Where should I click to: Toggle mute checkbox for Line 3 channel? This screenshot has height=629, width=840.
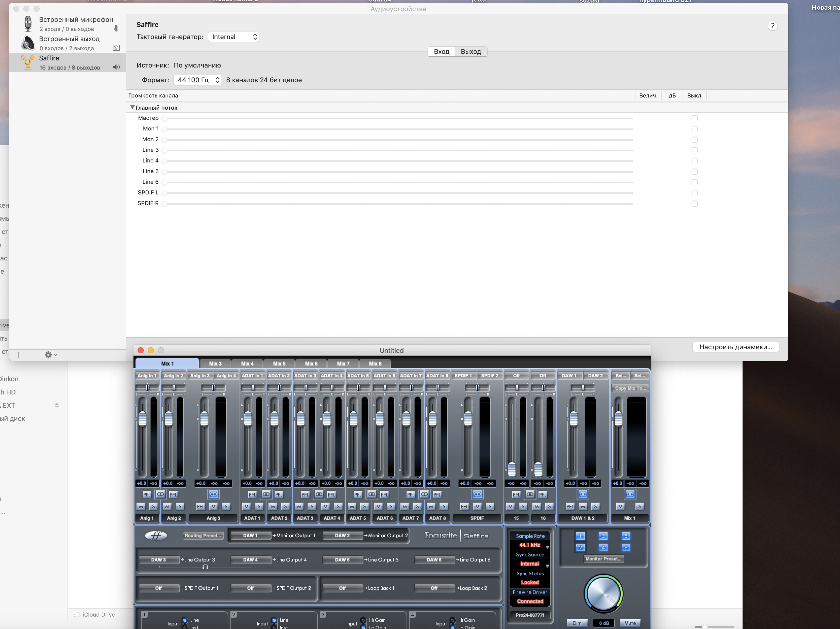[x=694, y=150]
